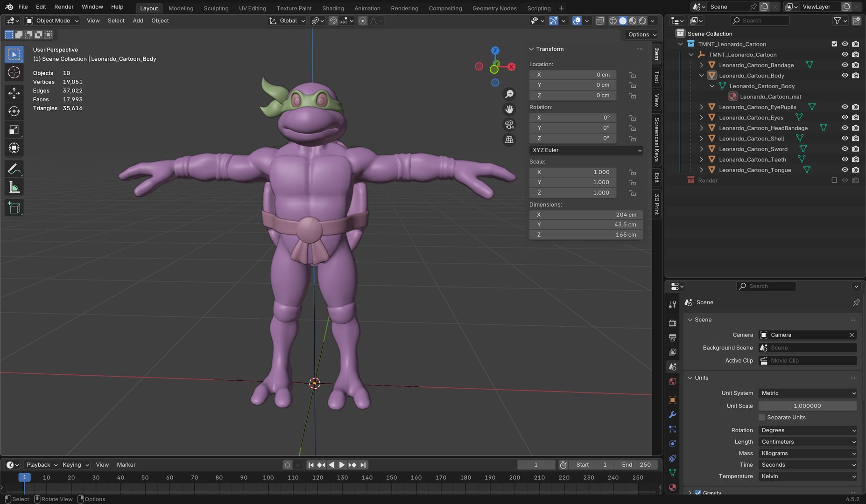The width and height of the screenshot is (866, 504).
Task: Switch to the Geometry Nodes workspace tab
Action: coord(494,8)
